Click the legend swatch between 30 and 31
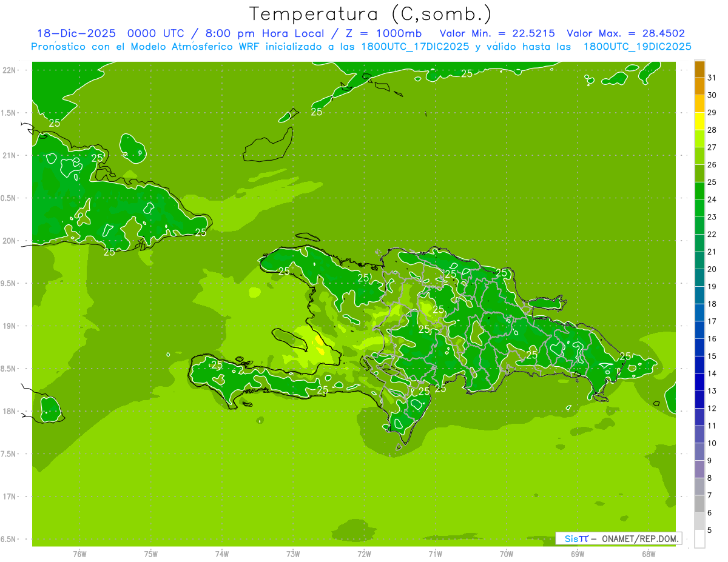Screen dimensions: 728x562 click(x=699, y=87)
